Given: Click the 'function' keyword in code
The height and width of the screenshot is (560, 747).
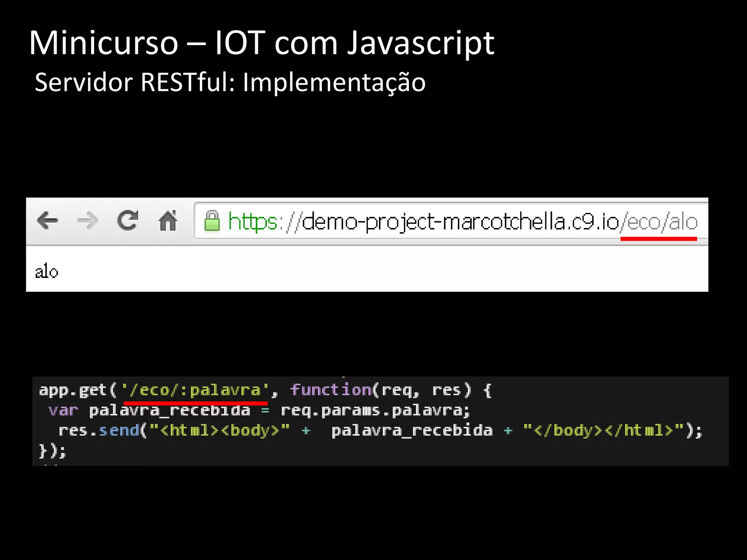Looking at the screenshot, I should pyautogui.click(x=331, y=390).
